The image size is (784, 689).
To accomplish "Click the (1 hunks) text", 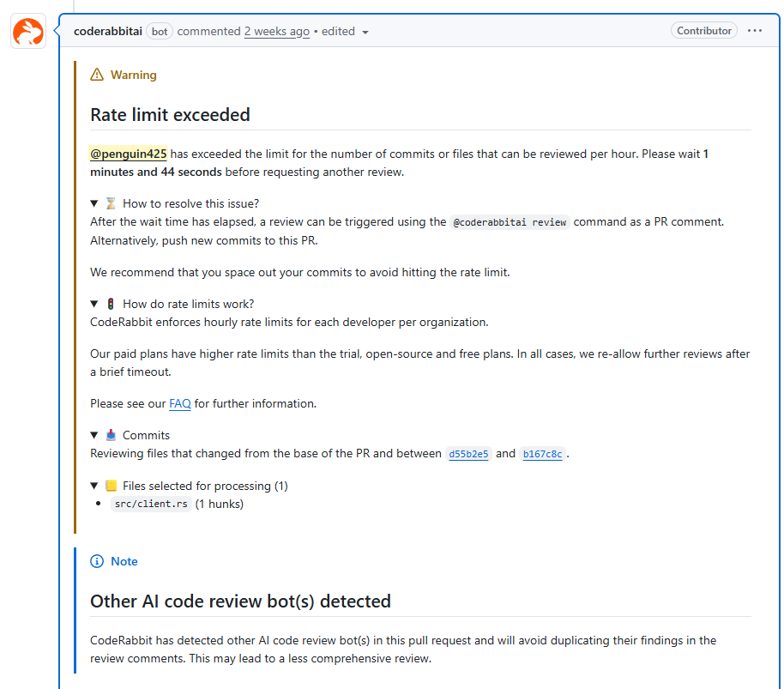I will click(x=219, y=504).
